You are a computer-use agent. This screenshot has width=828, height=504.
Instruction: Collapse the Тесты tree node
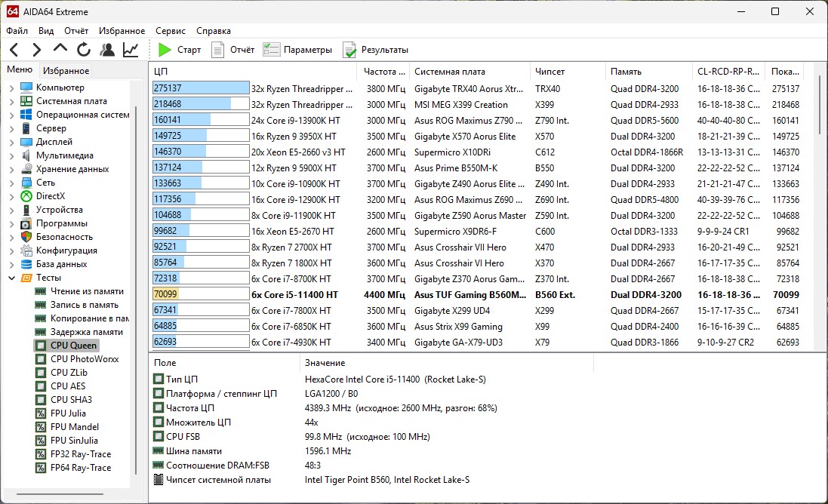pyautogui.click(x=11, y=278)
